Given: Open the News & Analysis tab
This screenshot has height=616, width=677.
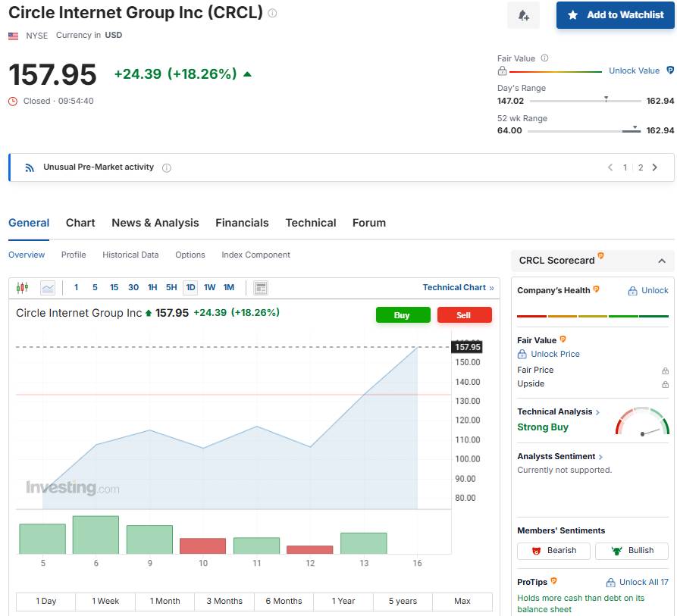Looking at the screenshot, I should [155, 223].
